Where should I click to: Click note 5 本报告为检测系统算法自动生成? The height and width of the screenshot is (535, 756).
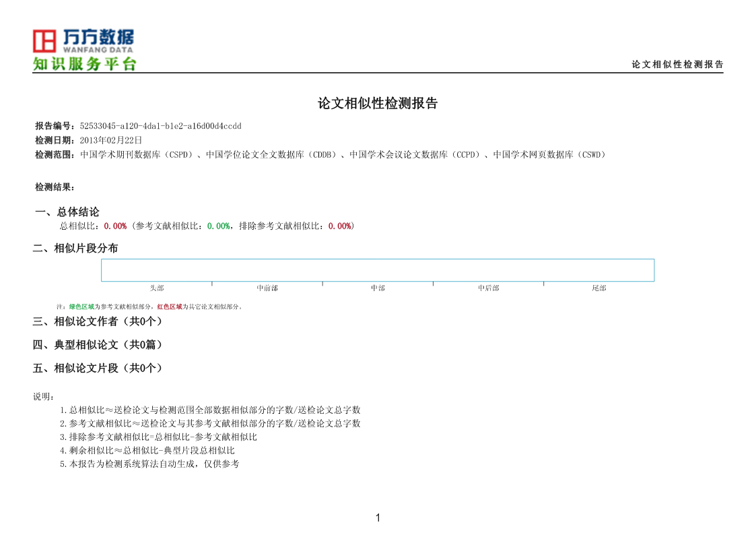point(149,464)
